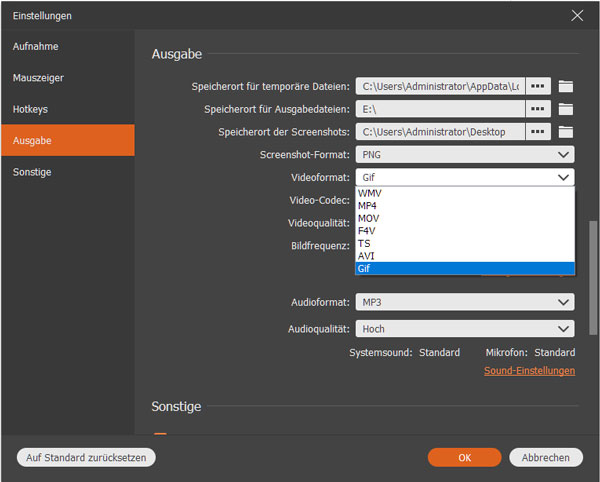
Task: Click Auf Standard zurücksetzen button
Action: 86,457
